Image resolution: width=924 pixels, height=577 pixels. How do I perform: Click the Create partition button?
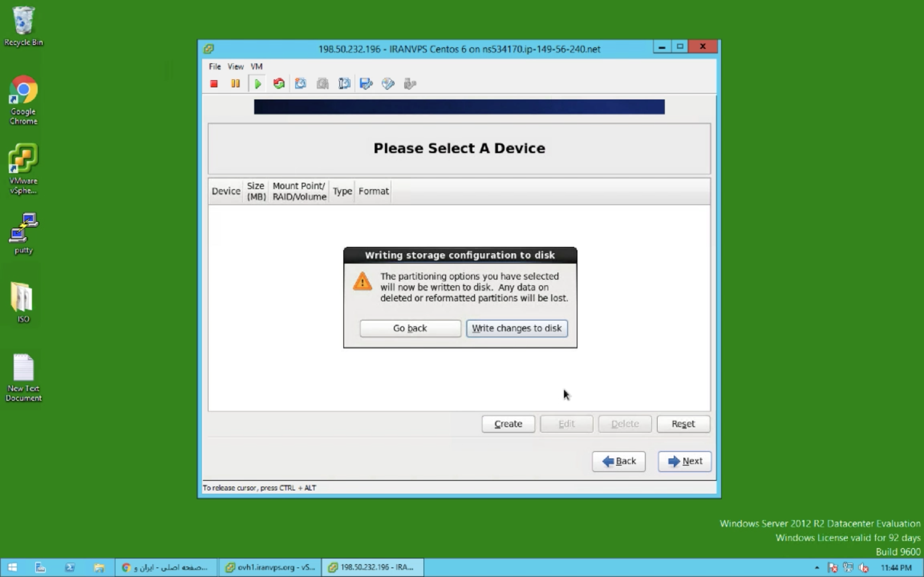click(x=508, y=423)
